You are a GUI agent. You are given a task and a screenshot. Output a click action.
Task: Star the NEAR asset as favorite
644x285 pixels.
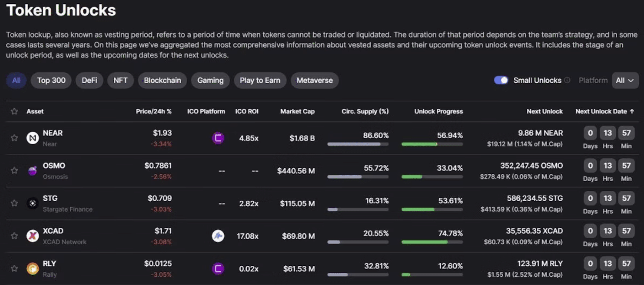(x=14, y=138)
